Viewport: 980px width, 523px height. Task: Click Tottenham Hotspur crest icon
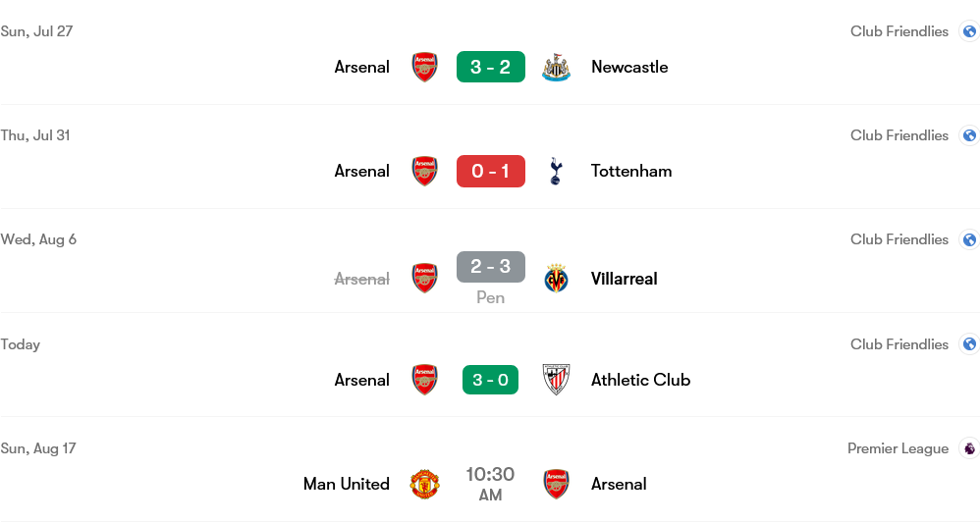click(556, 171)
